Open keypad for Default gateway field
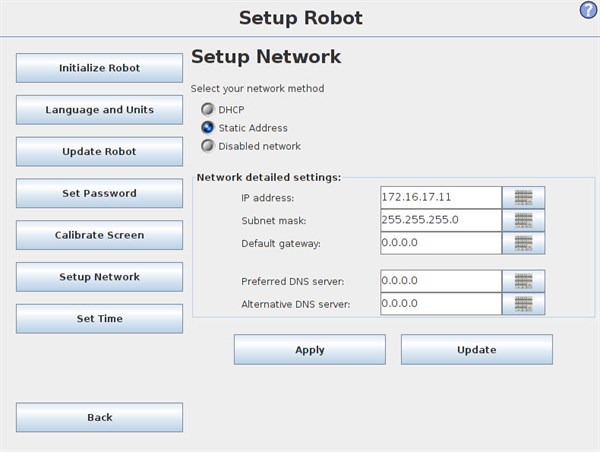Image resolution: width=600 pixels, height=452 pixels. tap(523, 243)
